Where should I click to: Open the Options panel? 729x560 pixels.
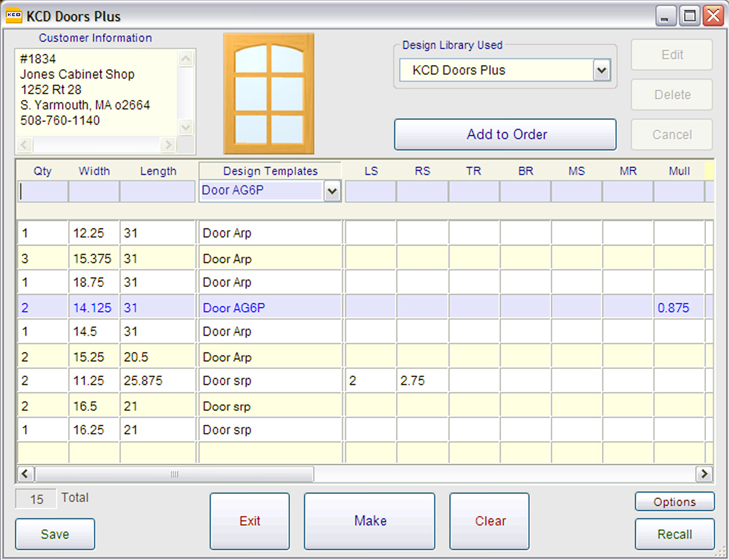[674, 502]
